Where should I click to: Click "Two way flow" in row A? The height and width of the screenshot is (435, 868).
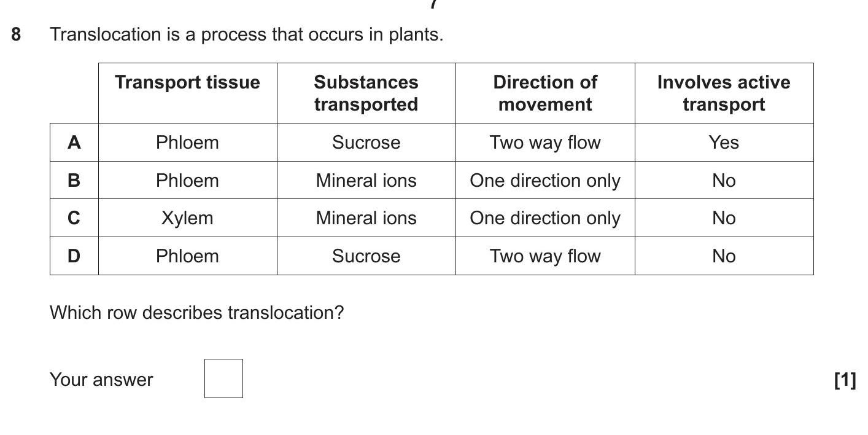pyautogui.click(x=545, y=143)
